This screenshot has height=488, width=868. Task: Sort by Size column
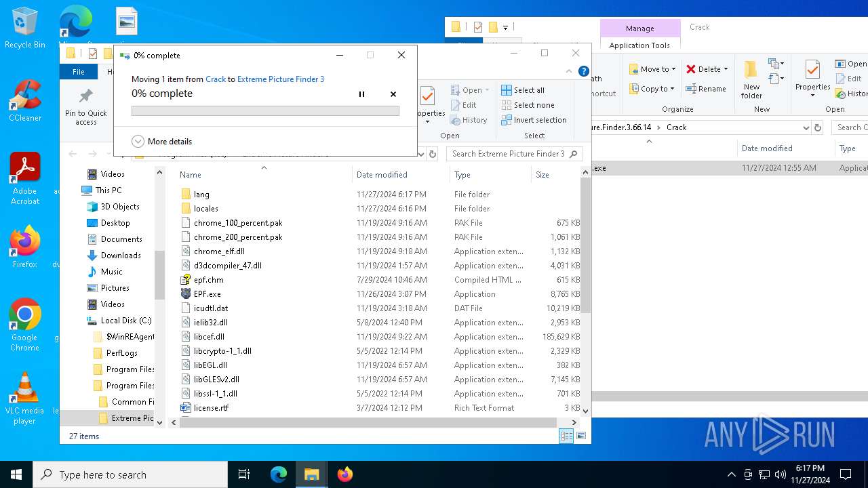click(x=555, y=175)
